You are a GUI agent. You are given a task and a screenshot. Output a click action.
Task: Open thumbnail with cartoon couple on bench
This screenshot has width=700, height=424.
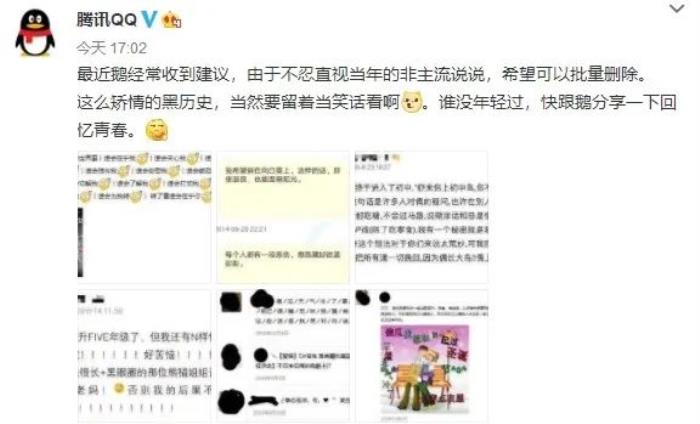click(x=421, y=356)
